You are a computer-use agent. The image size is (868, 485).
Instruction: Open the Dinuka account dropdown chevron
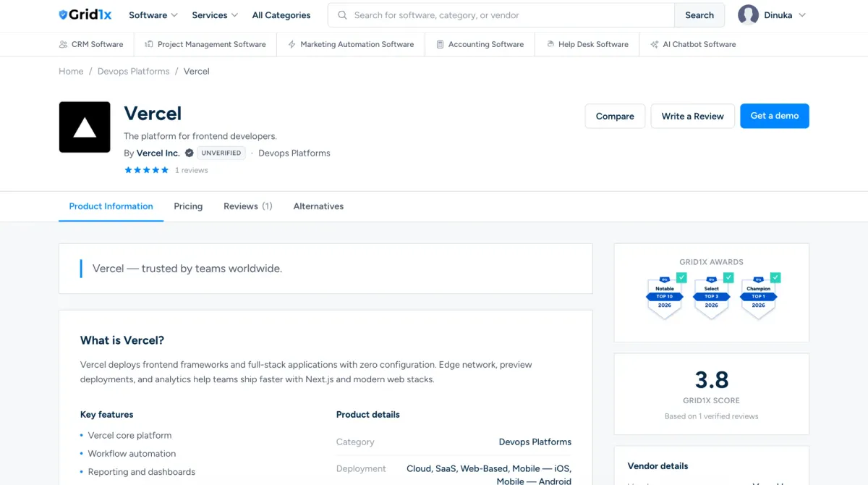pyautogui.click(x=801, y=15)
